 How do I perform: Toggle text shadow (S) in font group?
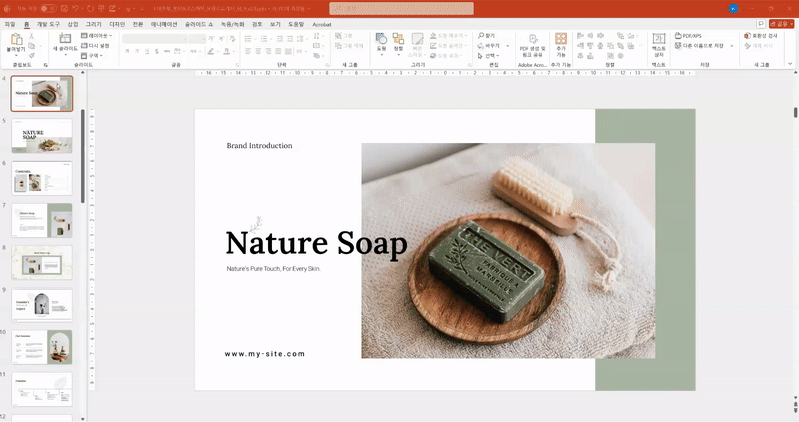(156, 51)
